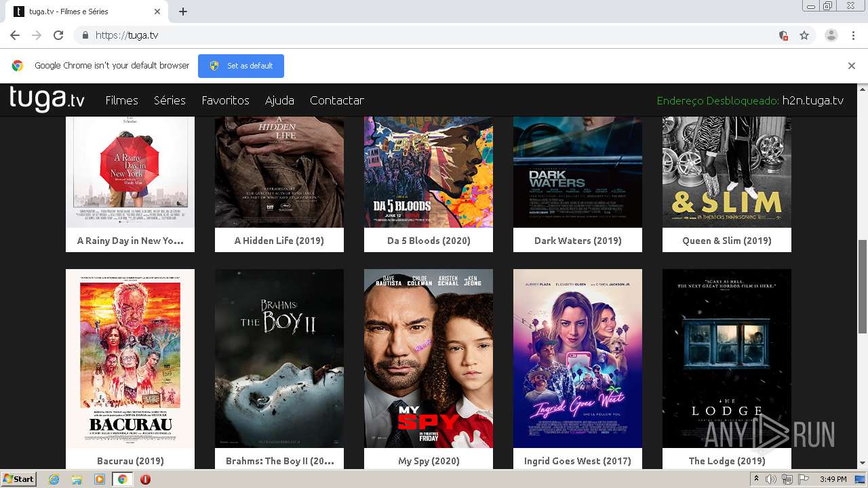
Task: Open The Lodge movie poster
Action: click(727, 359)
